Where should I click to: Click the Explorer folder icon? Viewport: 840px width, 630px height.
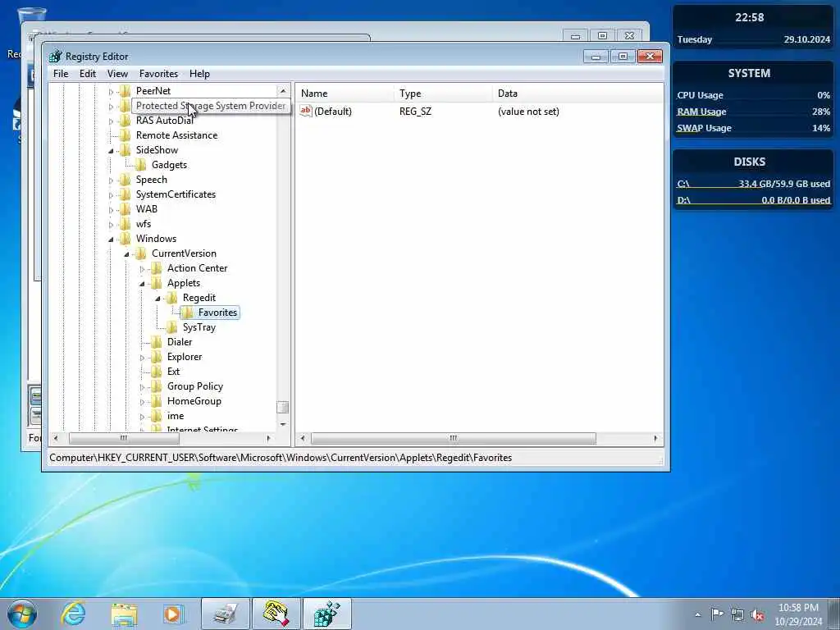pyautogui.click(x=157, y=357)
